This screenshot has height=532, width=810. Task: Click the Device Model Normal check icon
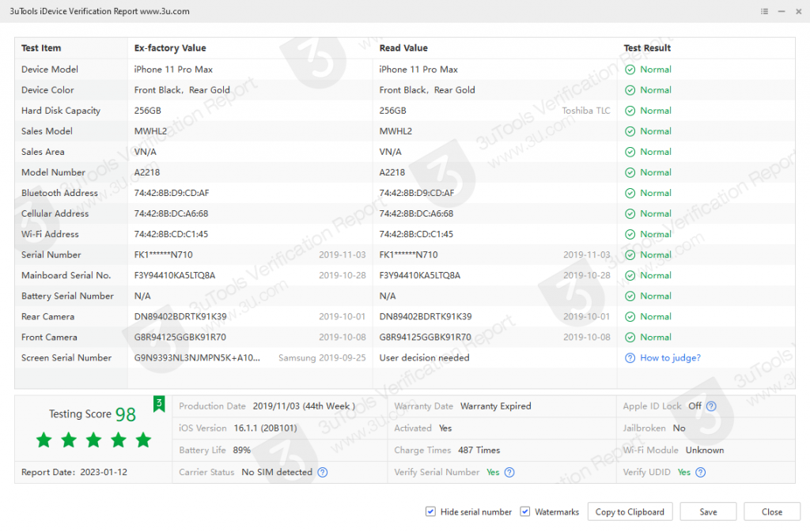click(630, 70)
